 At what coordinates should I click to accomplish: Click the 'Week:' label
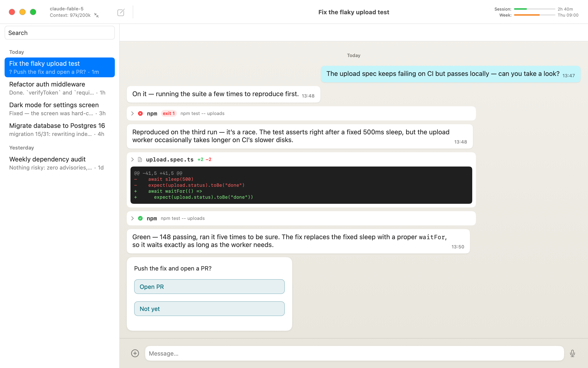[505, 15]
